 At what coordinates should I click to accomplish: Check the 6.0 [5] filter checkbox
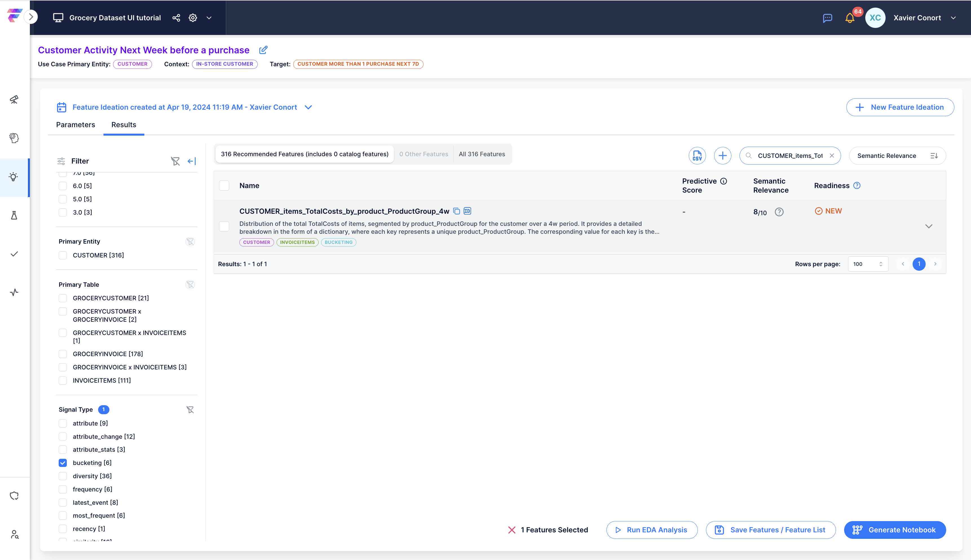(x=63, y=186)
